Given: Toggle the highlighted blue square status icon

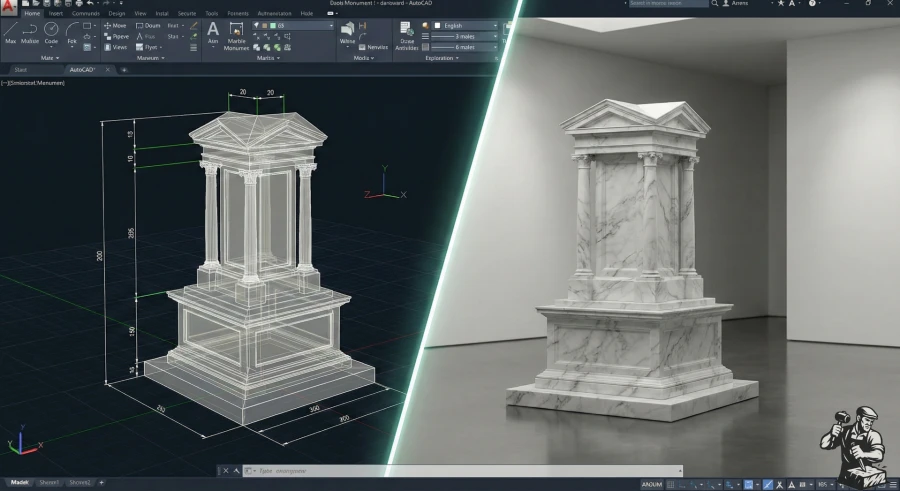Looking at the screenshot, I should 748,485.
